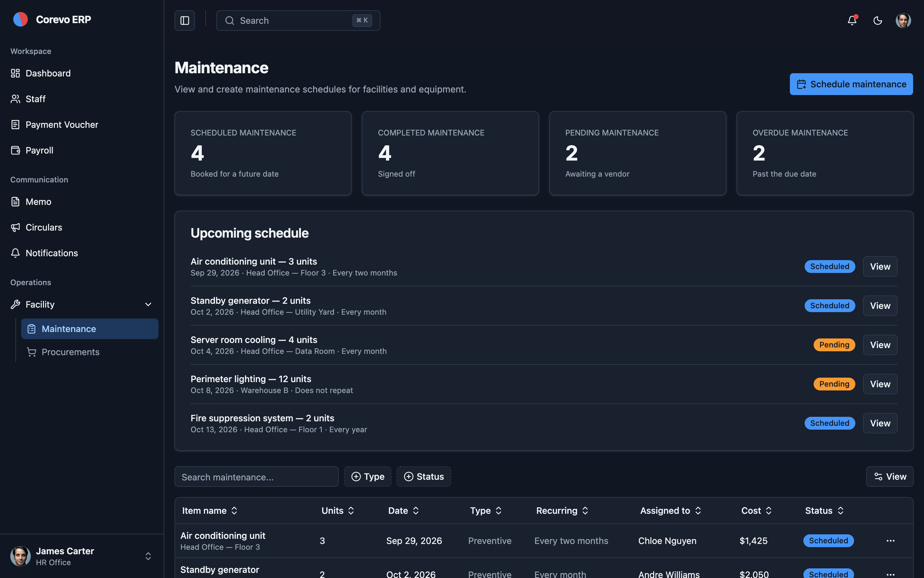Click Schedule maintenance button
The image size is (924, 578).
click(851, 84)
